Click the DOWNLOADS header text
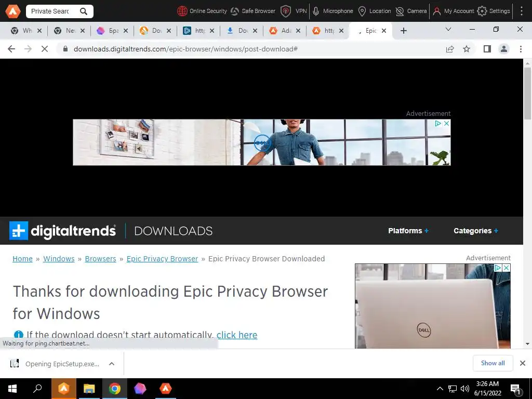The height and width of the screenshot is (399, 532). pos(174,231)
